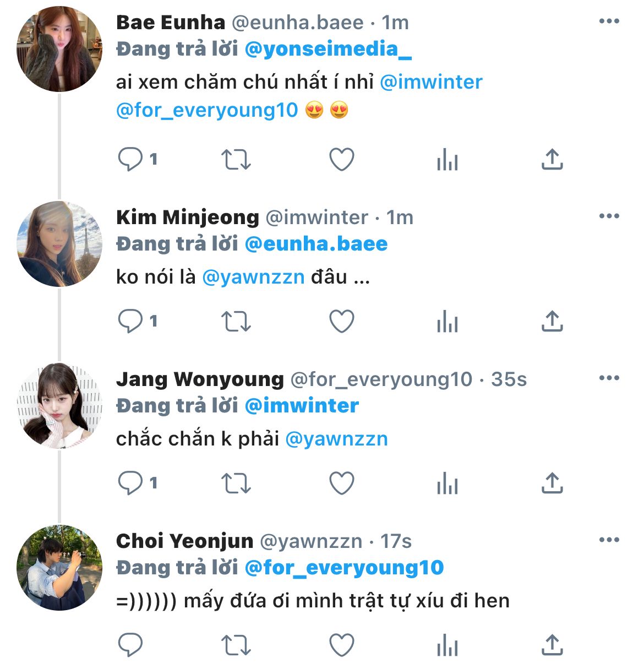Open Choi Yeonjun's display name

pos(184,541)
